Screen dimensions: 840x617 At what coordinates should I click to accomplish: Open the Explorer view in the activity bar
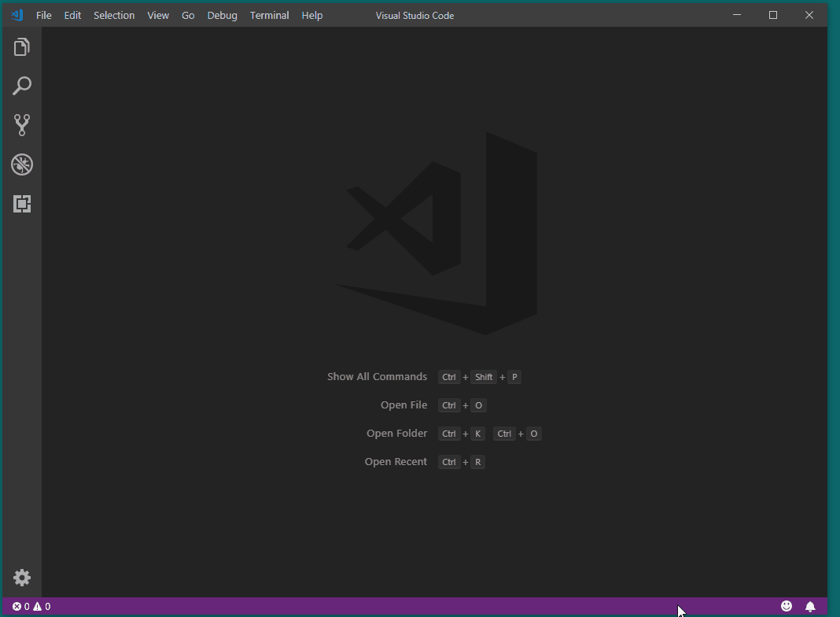click(x=21, y=46)
